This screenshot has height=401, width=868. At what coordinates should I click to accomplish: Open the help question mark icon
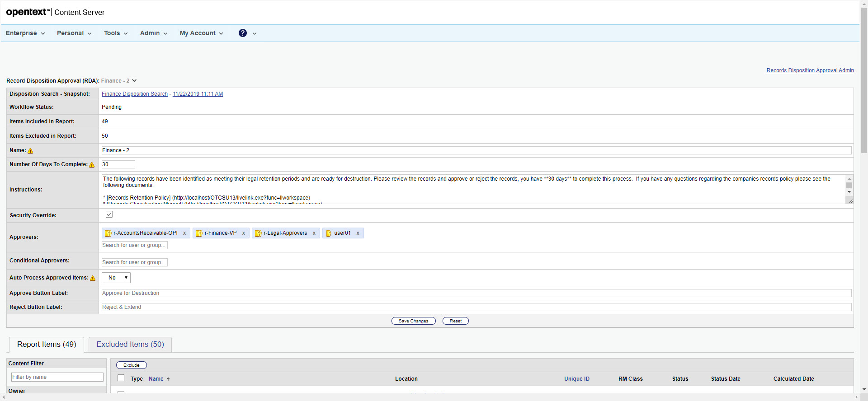pos(243,33)
